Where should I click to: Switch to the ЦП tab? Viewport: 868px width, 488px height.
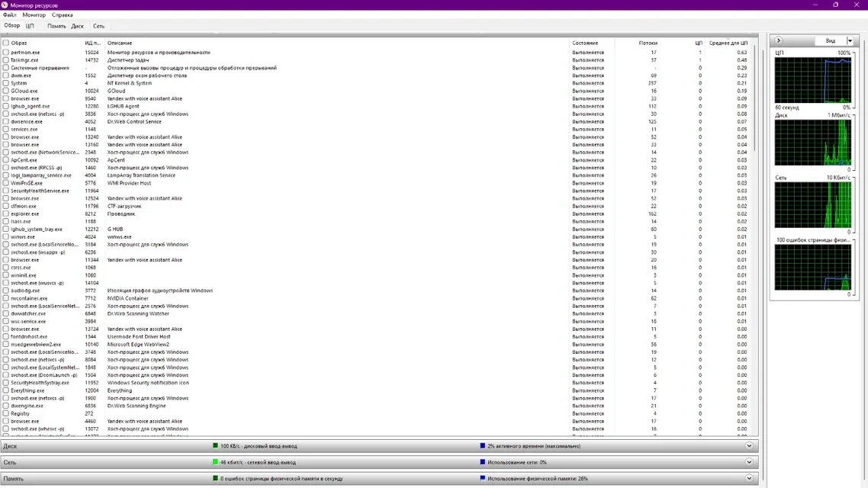[29, 25]
